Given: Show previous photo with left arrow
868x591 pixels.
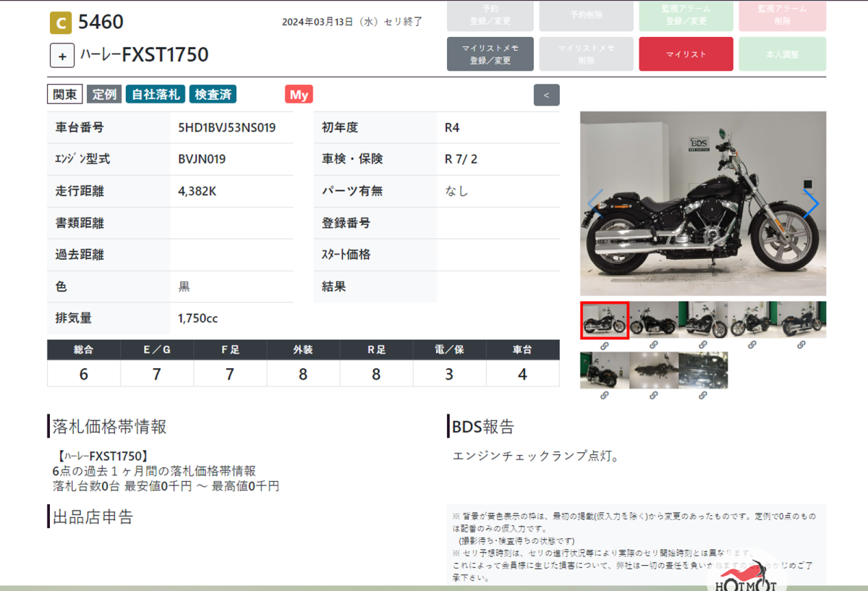Looking at the screenshot, I should (x=595, y=203).
